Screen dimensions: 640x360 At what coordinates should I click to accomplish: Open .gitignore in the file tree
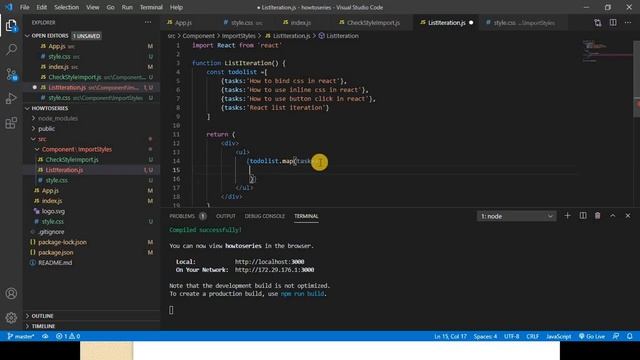[x=51, y=232]
